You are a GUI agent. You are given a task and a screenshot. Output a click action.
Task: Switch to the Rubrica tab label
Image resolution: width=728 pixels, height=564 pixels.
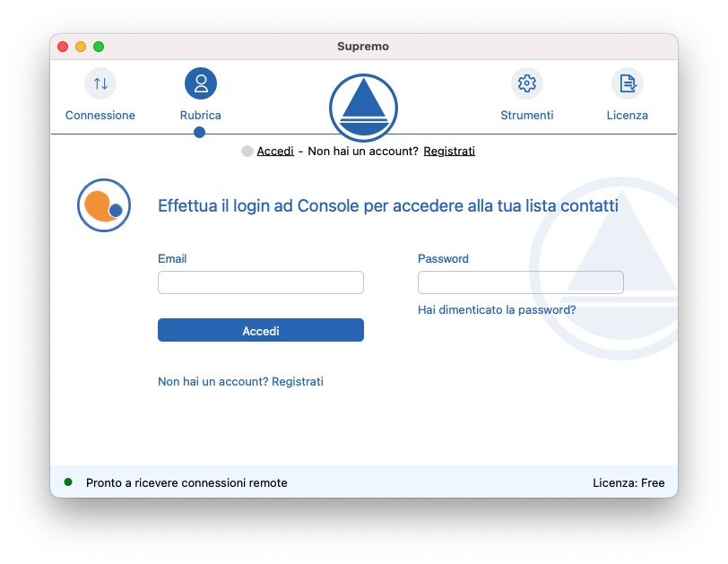point(201,115)
